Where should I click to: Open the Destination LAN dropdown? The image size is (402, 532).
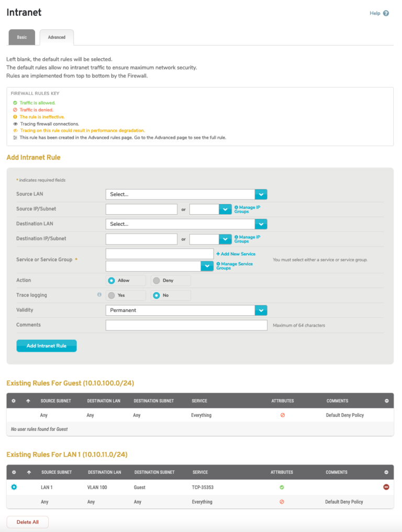[x=186, y=224]
